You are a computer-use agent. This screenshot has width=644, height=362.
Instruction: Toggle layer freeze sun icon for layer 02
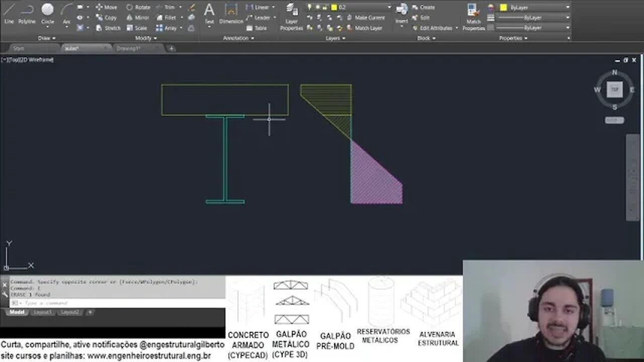click(x=318, y=7)
